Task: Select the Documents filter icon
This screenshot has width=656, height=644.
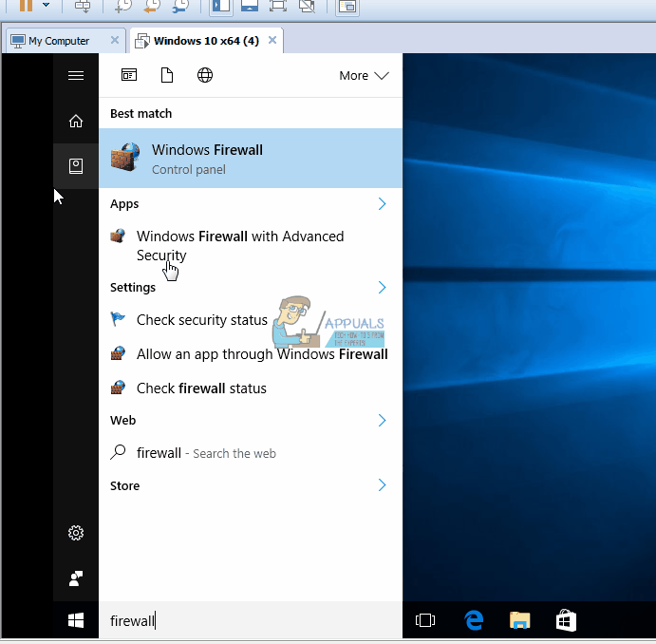Action: pos(167,76)
